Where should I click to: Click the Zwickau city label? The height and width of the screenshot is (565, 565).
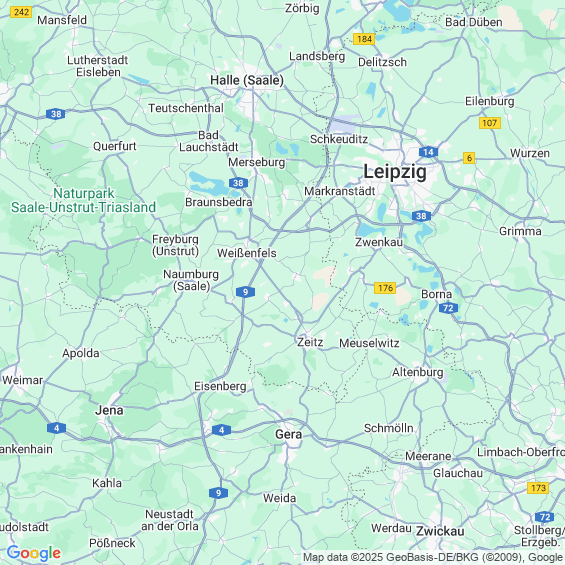pyautogui.click(x=440, y=531)
